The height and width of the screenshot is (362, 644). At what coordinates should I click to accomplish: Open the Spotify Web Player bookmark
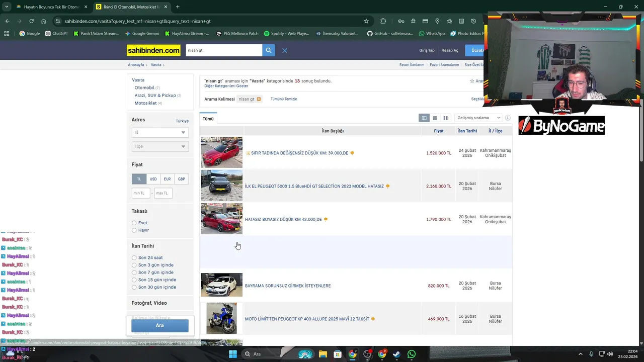(x=286, y=33)
